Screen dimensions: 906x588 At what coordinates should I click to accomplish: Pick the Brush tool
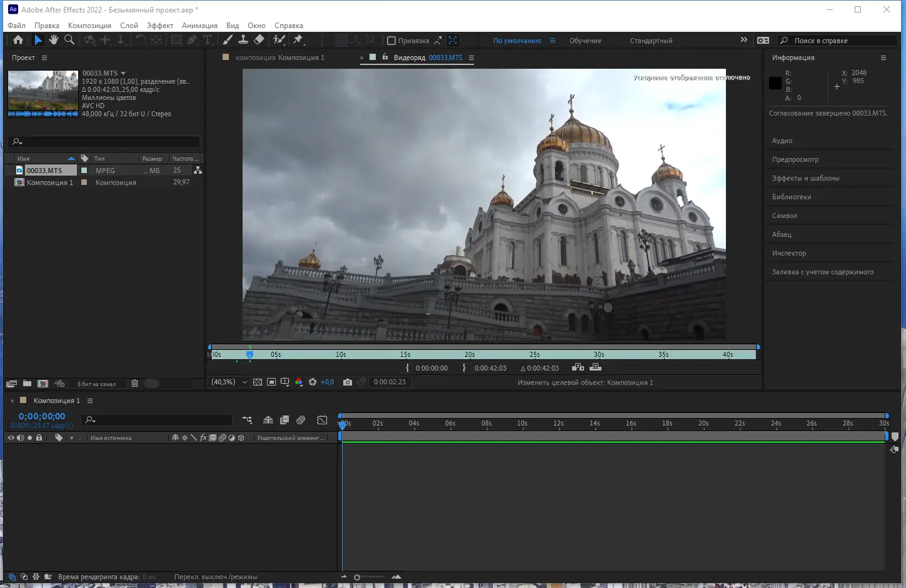click(x=228, y=40)
